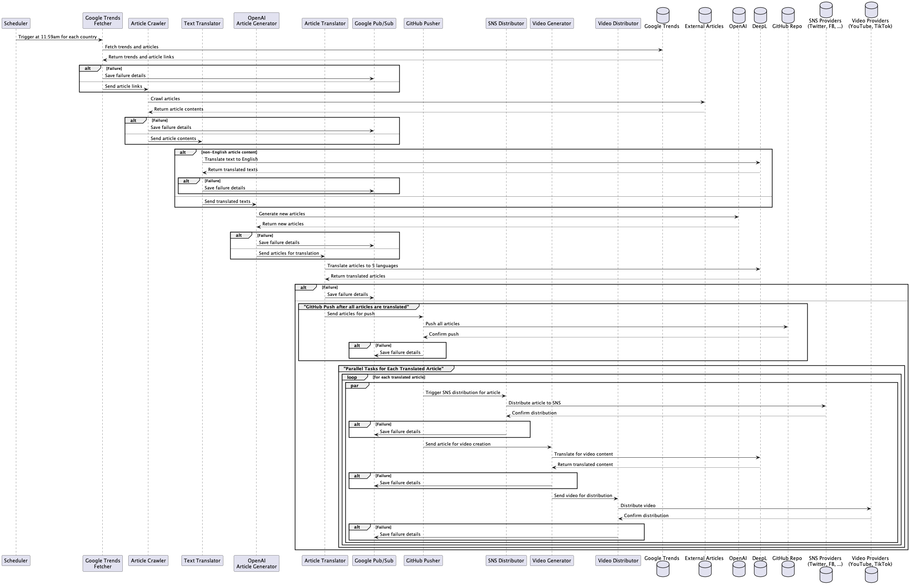The width and height of the screenshot is (910, 588).
Task: Click the Parallel Tasks for Each Translated Article header
Action: [393, 369]
